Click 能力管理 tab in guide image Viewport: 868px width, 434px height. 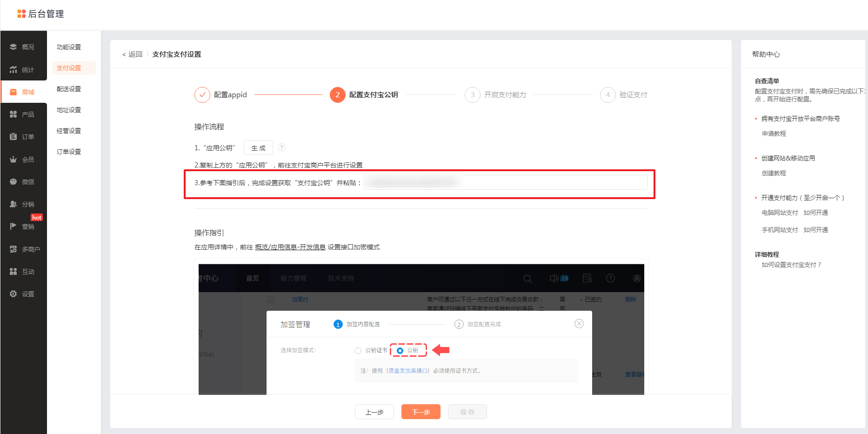pos(294,278)
